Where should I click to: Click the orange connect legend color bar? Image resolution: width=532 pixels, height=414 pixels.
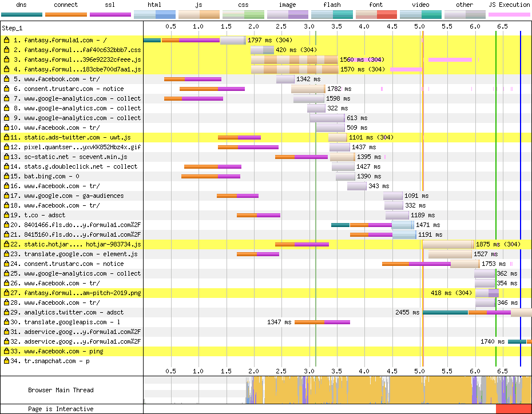click(66, 14)
